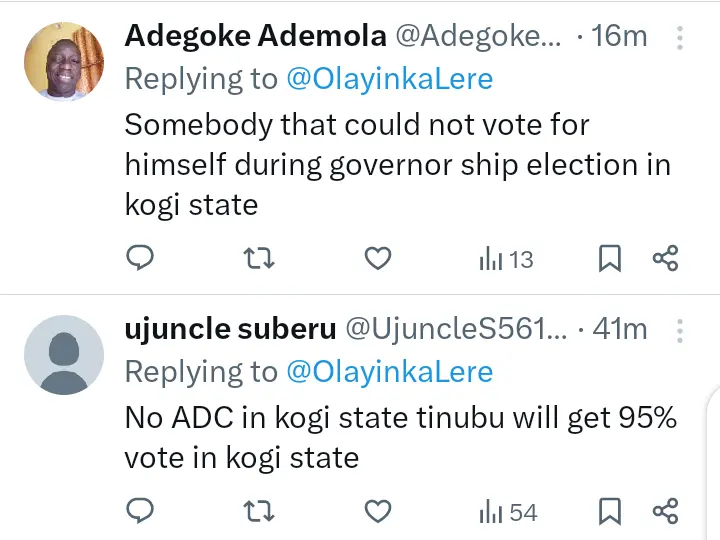Bookmark Adegoke Ademola's tweet
Viewport: 720px width, 540px height.
point(609,259)
